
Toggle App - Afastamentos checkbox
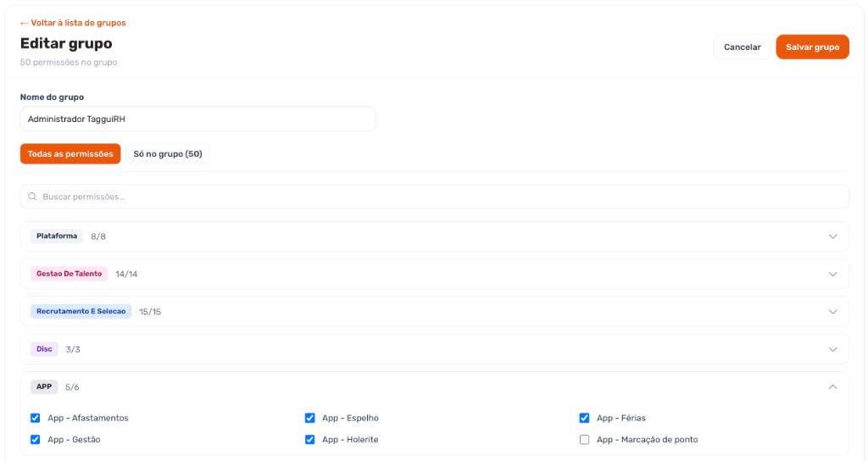35,418
